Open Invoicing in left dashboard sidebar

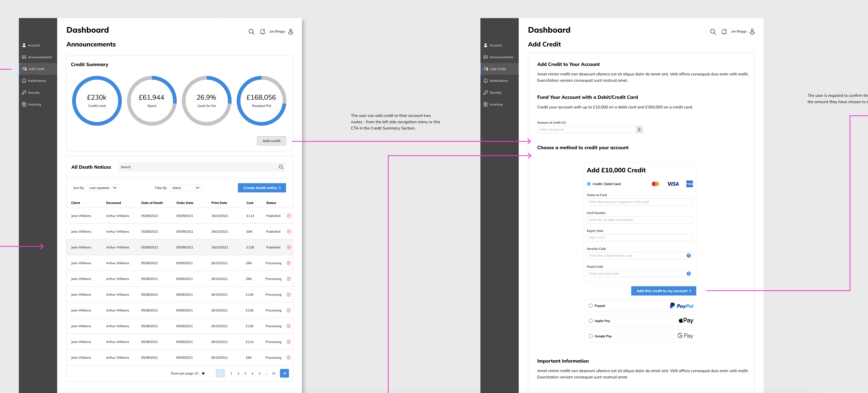(x=34, y=105)
